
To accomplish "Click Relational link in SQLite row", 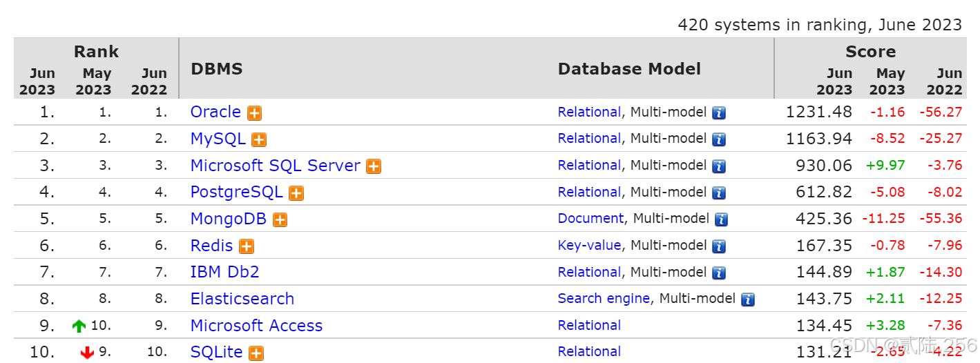I will [589, 351].
